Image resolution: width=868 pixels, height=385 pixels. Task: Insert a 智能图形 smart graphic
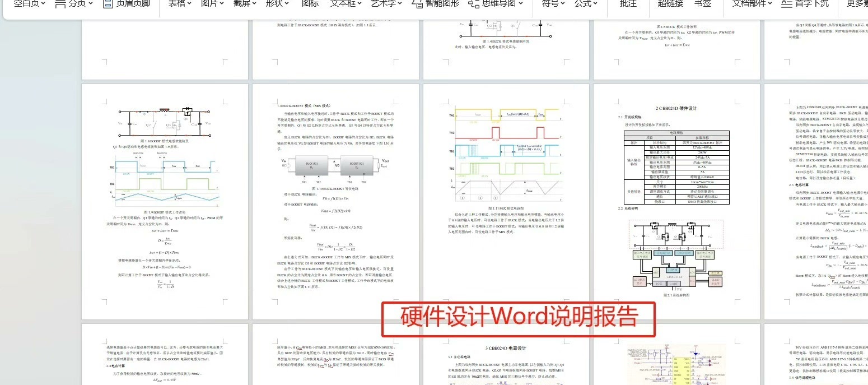(x=435, y=3)
